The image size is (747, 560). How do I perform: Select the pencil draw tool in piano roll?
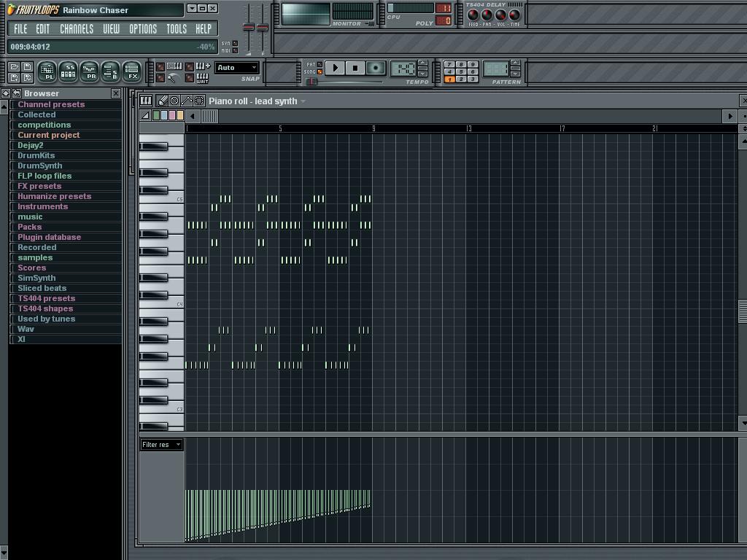[163, 101]
